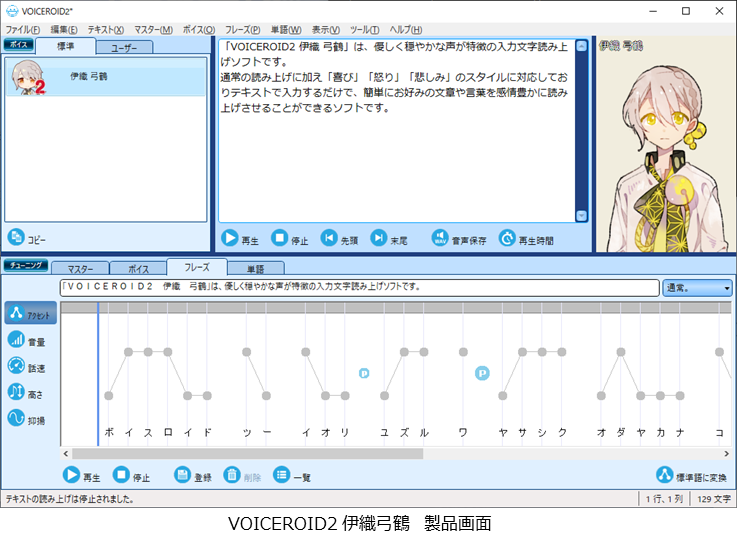
Task: Click the phrase text input field
Action: pos(360,288)
